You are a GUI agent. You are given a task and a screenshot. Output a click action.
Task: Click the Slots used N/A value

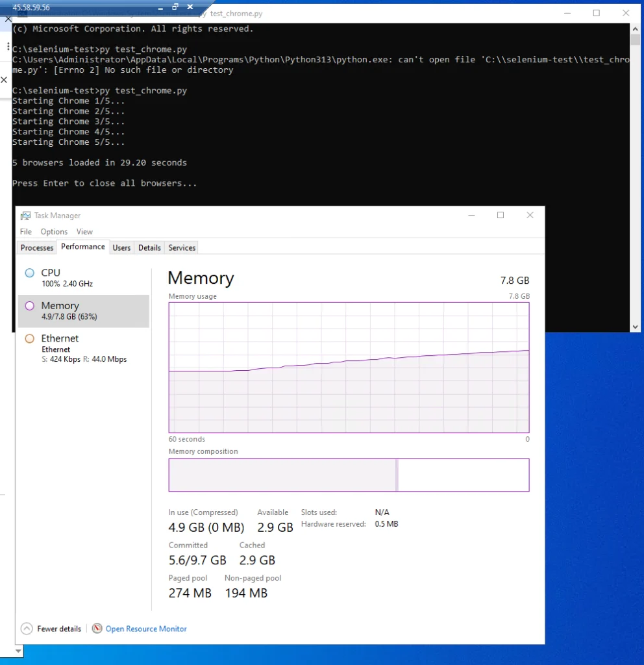(x=382, y=512)
